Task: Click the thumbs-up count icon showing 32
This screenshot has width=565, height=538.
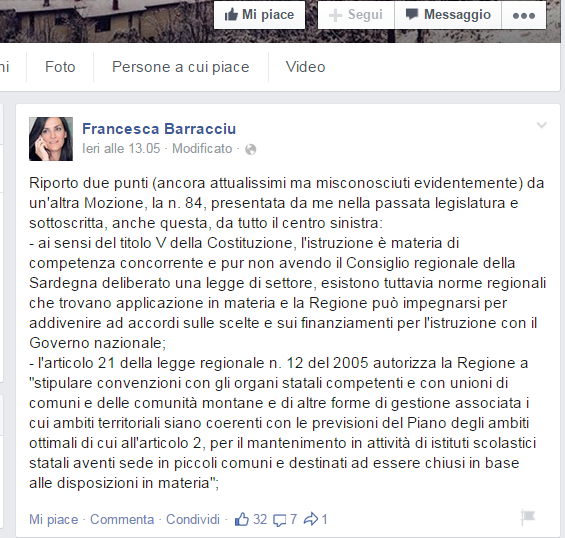Action: pos(241,519)
